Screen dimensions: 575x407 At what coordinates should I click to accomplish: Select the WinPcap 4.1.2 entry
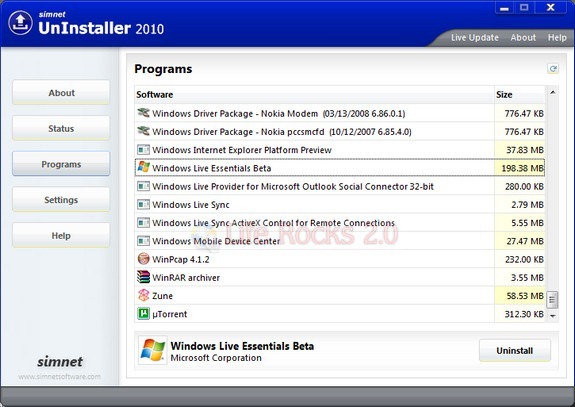tap(340, 259)
